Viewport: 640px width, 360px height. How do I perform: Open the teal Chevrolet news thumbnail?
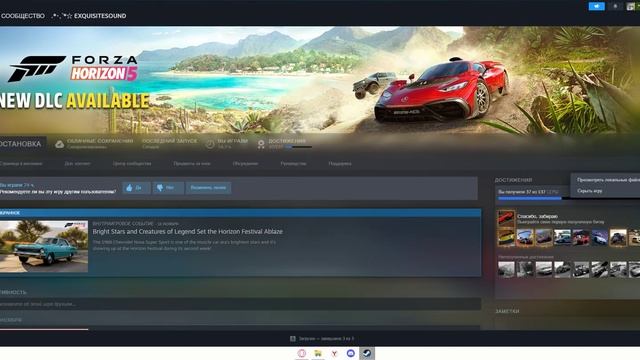point(44,246)
